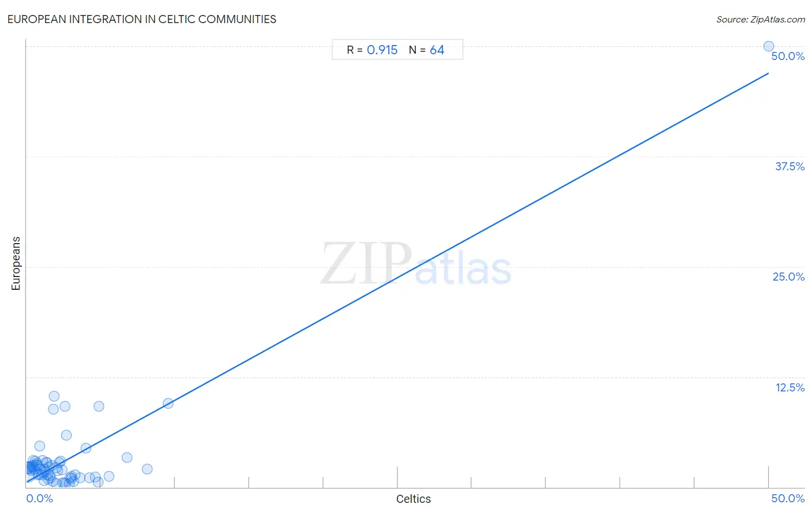This screenshot has height=515, width=812.
Task: Click the ZIPatlas watermark in the chart center
Action: click(x=416, y=264)
